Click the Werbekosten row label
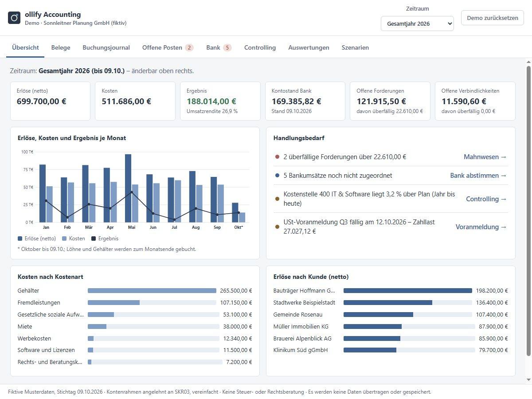 pyautogui.click(x=34, y=338)
